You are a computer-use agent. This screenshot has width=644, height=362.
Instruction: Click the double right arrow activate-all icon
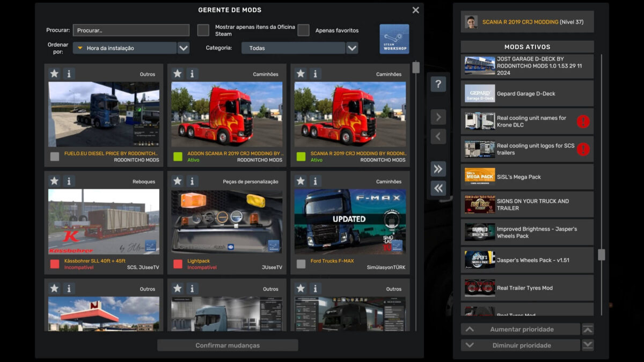click(438, 169)
